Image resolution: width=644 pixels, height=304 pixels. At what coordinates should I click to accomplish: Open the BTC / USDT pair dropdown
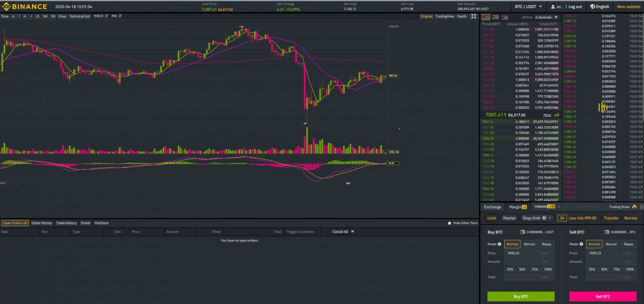[528, 6]
